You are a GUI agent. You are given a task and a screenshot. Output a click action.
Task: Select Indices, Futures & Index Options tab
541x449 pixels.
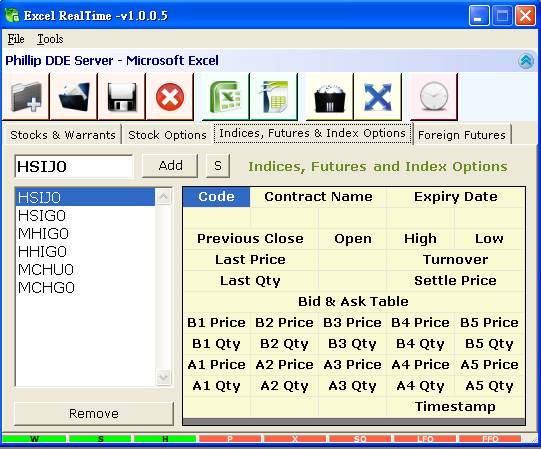tap(312, 133)
